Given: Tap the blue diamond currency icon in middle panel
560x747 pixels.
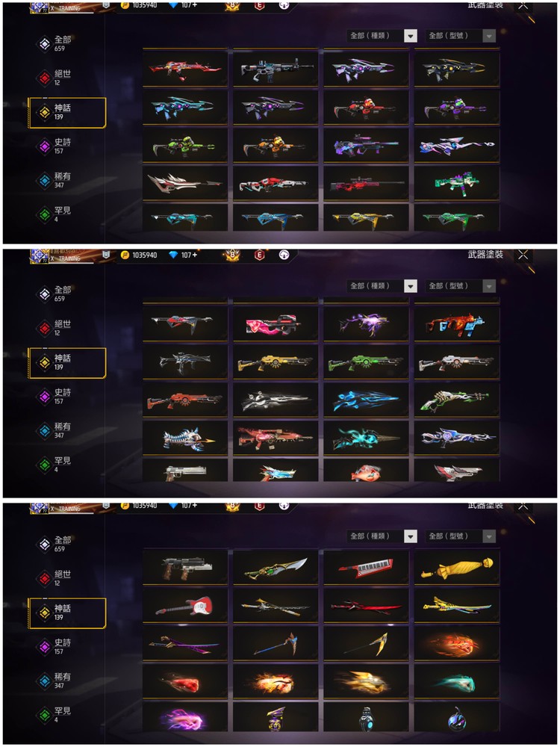Looking at the screenshot, I should coord(173,255).
